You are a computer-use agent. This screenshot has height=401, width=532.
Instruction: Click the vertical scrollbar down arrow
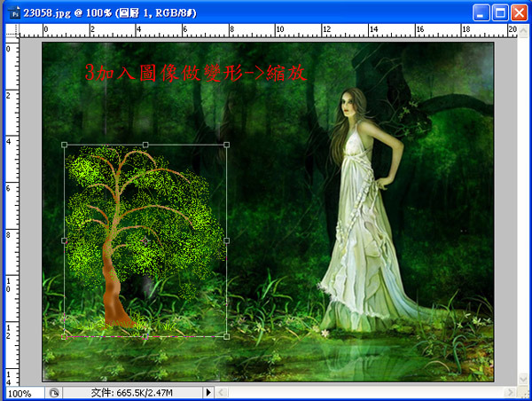coord(523,379)
